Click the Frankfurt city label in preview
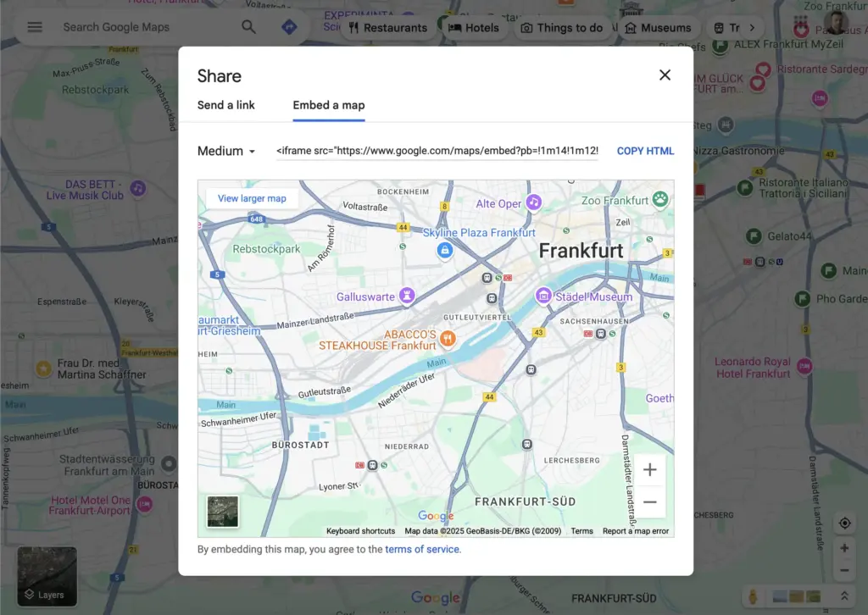The width and height of the screenshot is (868, 615). pyautogui.click(x=581, y=251)
